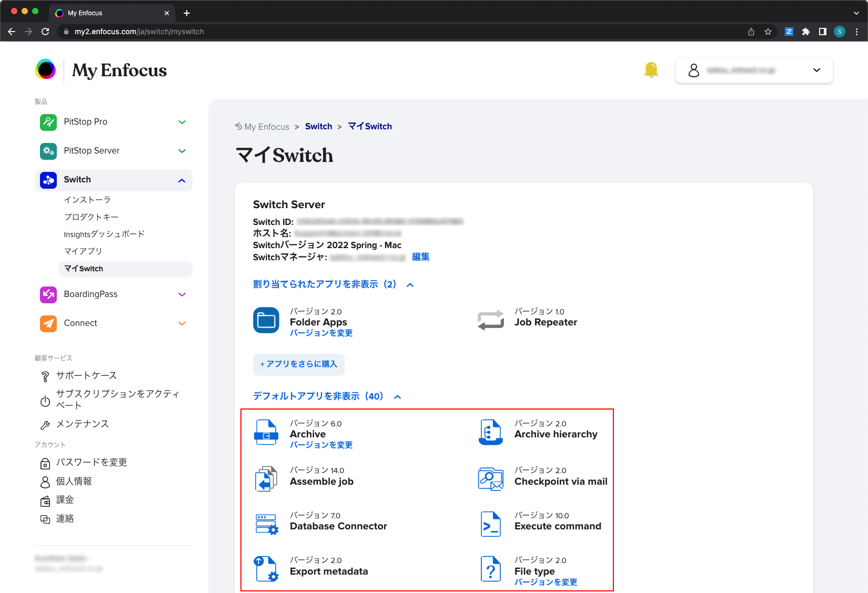Click the Export metadata app icon
The height and width of the screenshot is (593, 868).
(x=266, y=569)
